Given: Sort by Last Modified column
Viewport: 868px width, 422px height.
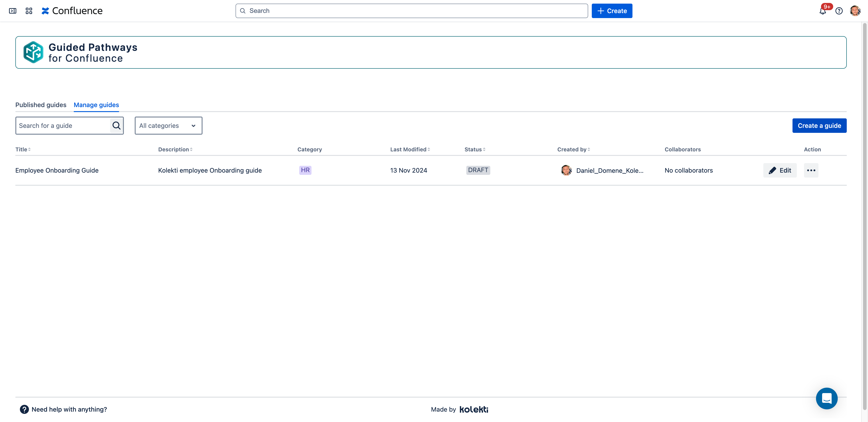Looking at the screenshot, I should pyautogui.click(x=410, y=149).
